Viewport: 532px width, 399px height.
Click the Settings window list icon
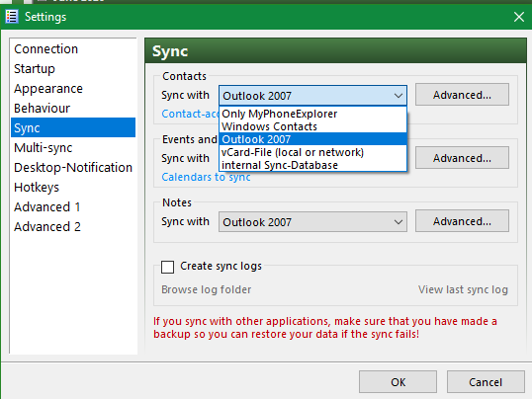point(12,17)
